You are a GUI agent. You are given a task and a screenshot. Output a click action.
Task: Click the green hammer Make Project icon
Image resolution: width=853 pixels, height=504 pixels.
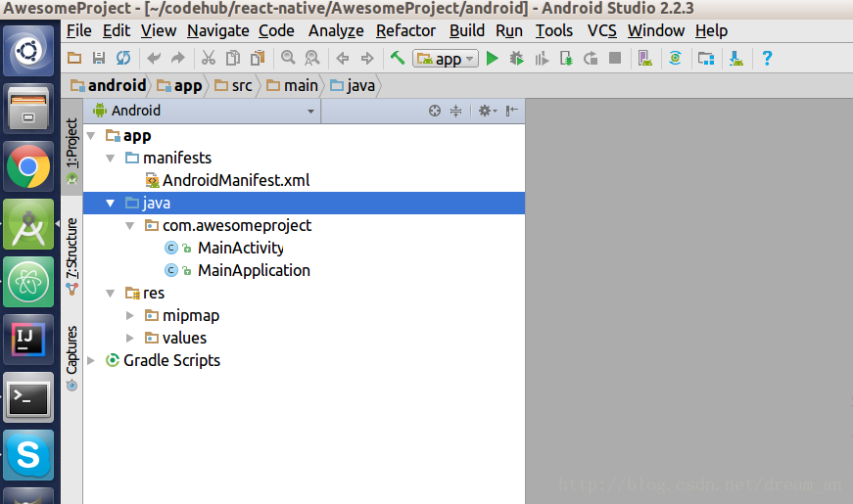click(x=398, y=57)
